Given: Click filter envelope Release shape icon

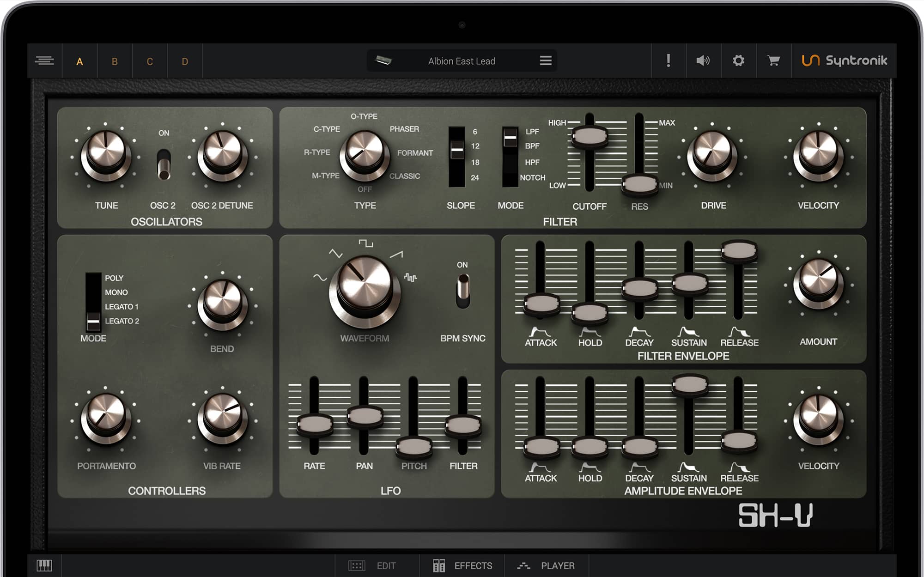Looking at the screenshot, I should [739, 332].
